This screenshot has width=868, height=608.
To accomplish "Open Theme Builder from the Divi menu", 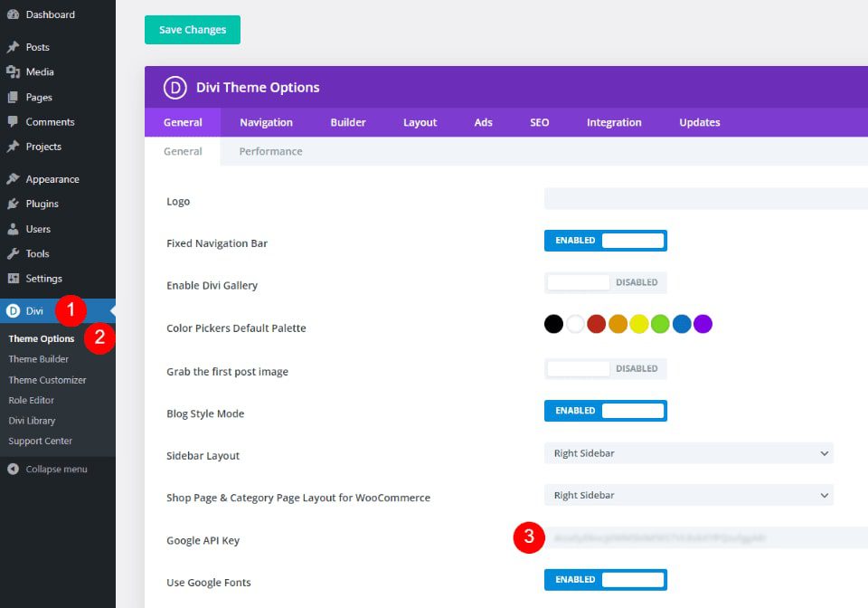I will tap(40, 358).
